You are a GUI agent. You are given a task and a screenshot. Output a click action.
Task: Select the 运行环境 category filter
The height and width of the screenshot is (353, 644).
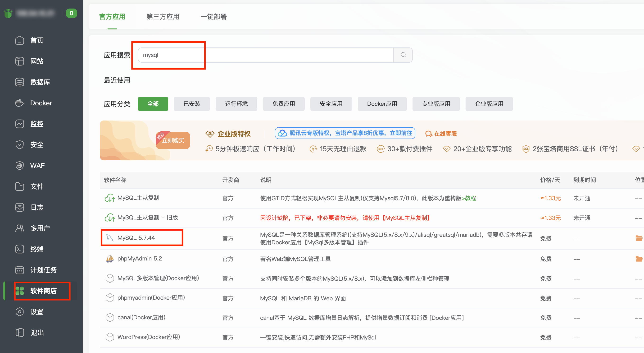[236, 104]
